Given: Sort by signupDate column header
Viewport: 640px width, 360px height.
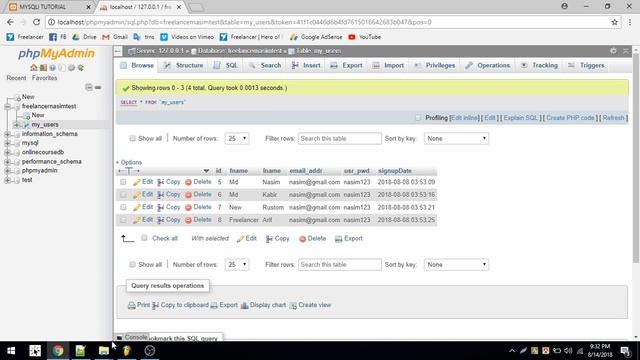Looking at the screenshot, I should (395, 171).
